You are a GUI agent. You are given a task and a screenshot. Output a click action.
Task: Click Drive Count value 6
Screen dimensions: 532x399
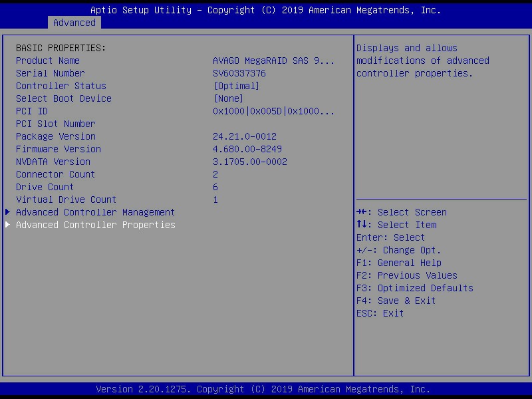pos(215,187)
